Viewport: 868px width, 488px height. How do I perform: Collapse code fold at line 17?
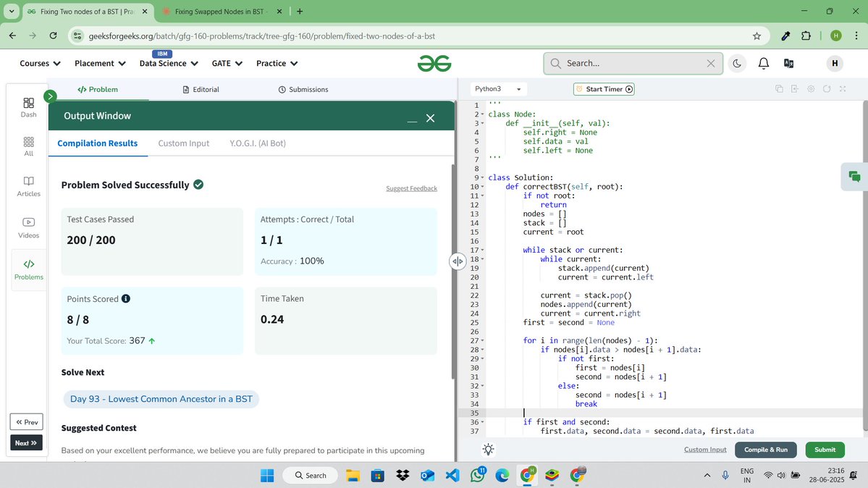tap(482, 251)
